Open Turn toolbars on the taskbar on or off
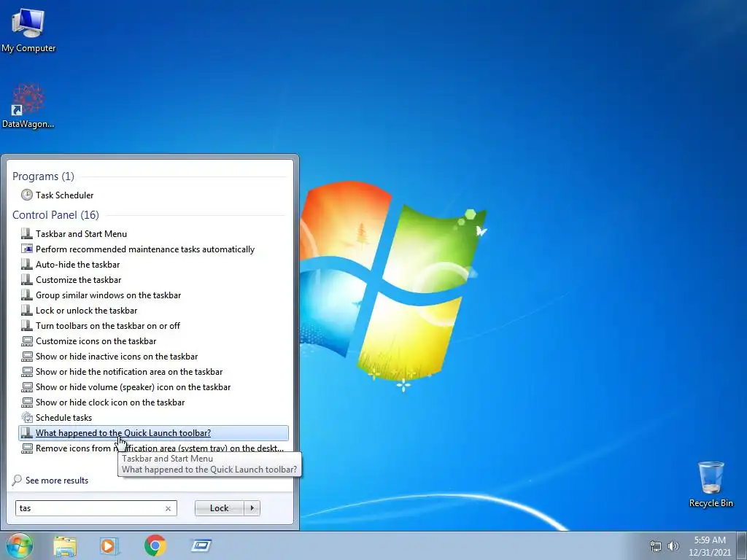This screenshot has width=747, height=560. pyautogui.click(x=153, y=326)
